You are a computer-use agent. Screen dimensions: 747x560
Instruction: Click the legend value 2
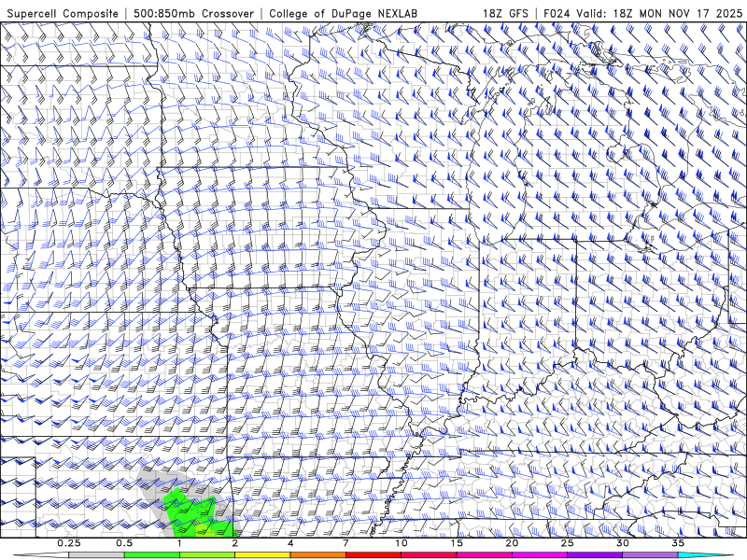coord(235,543)
